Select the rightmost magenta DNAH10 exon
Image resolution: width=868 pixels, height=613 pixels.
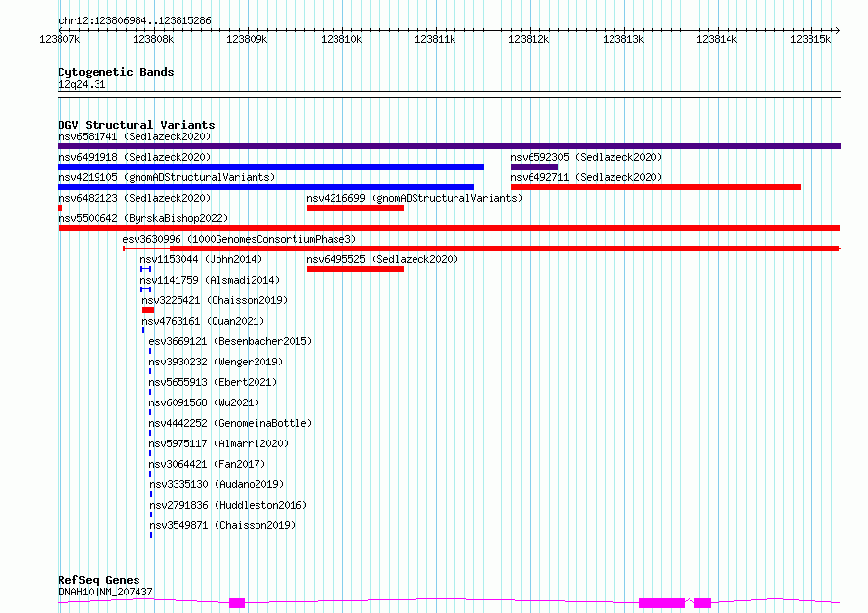click(702, 603)
